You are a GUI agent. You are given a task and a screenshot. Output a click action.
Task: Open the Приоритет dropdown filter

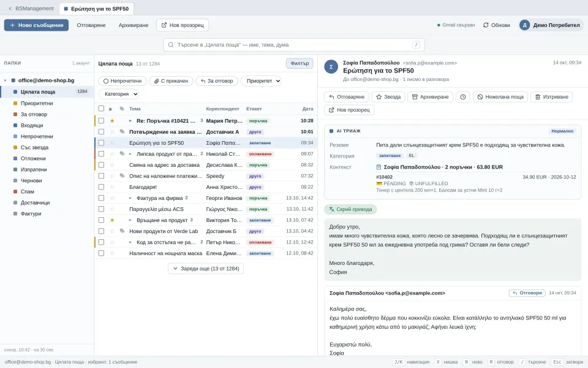point(261,81)
